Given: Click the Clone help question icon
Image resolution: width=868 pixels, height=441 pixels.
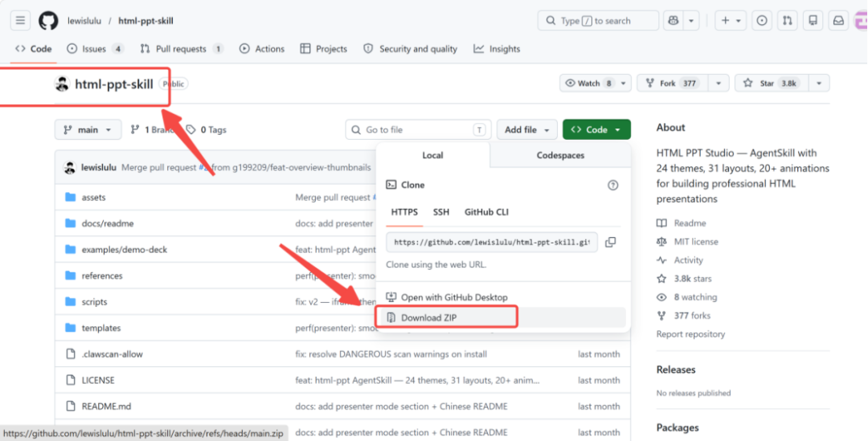Looking at the screenshot, I should [612, 186].
